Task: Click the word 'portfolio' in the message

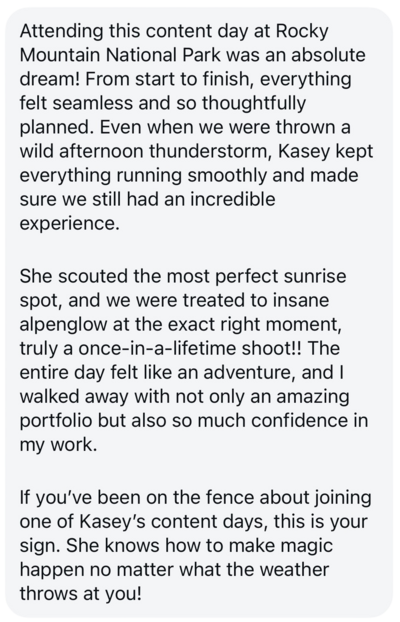Action: click(x=56, y=421)
